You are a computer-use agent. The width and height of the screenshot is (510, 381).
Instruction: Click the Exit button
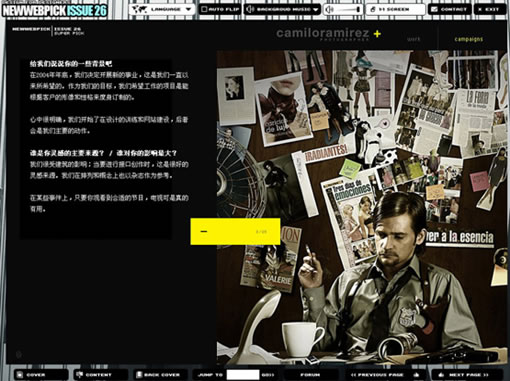click(x=489, y=9)
